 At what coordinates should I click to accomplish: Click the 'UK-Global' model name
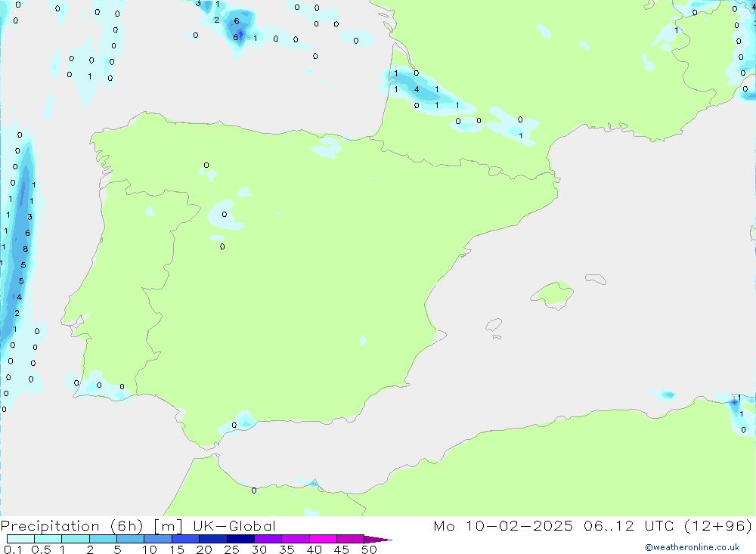tap(234, 525)
